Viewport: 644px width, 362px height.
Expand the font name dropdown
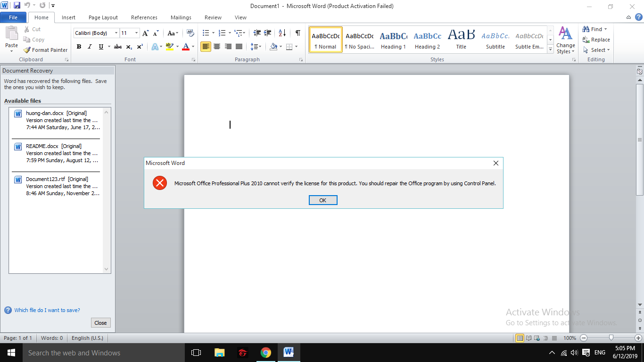[x=116, y=33]
